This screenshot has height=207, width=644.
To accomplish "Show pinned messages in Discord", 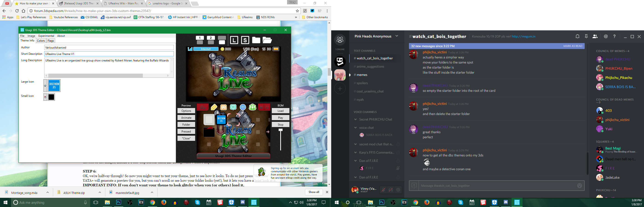I will (x=586, y=37).
